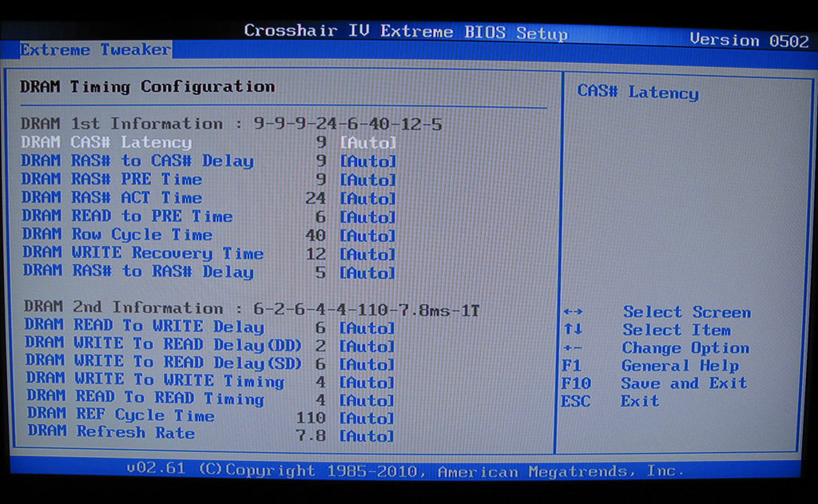818x504 pixels.
Task: Click the DRAM Timing Configuration heading
Action: click(148, 86)
